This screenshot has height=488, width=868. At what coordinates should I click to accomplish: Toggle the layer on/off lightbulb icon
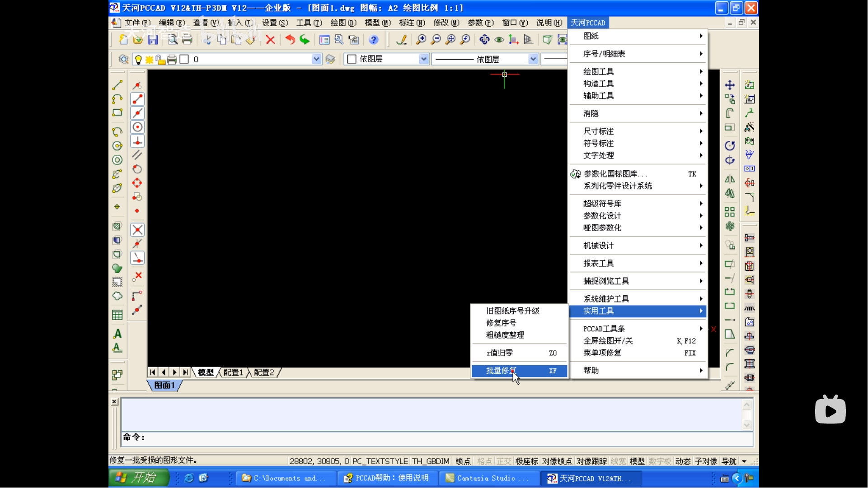point(138,59)
